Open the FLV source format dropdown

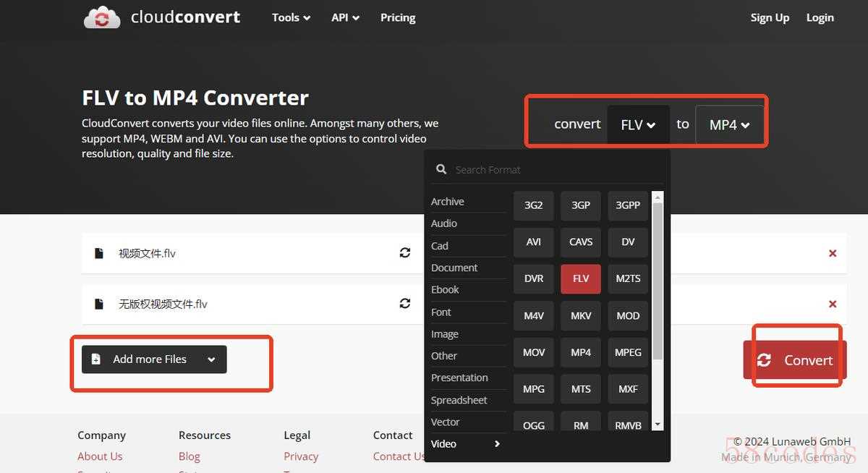tap(638, 124)
